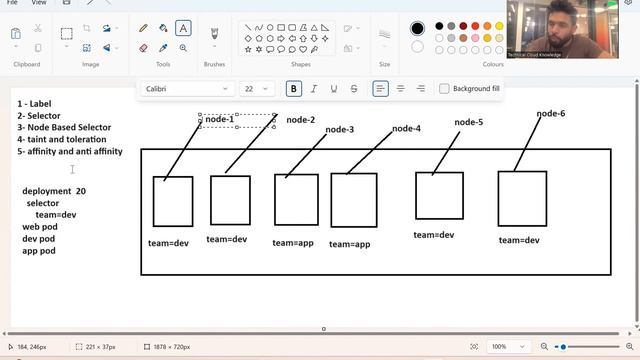640x360 pixels.
Task: Select the Magnifier tool
Action: pyautogui.click(x=183, y=48)
